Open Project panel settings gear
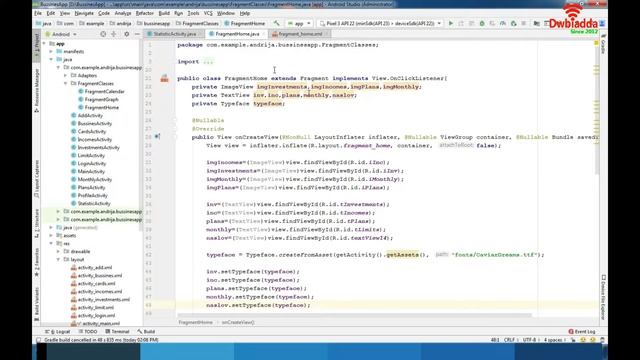 point(127,34)
